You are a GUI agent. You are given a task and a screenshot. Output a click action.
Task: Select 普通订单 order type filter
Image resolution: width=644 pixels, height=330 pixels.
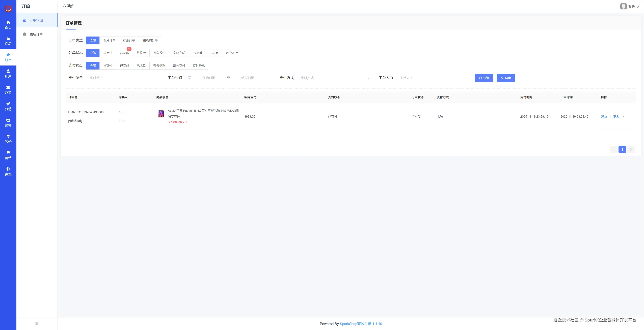click(109, 40)
